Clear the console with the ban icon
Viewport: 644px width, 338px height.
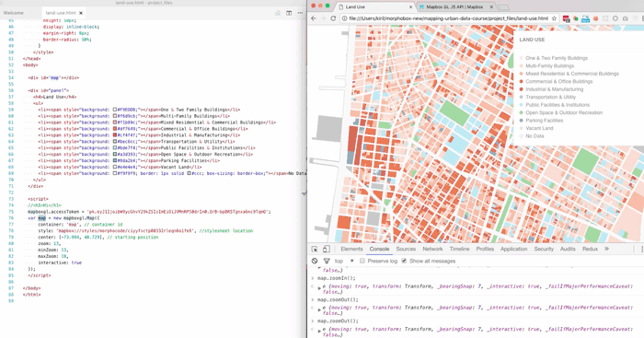tap(315, 261)
